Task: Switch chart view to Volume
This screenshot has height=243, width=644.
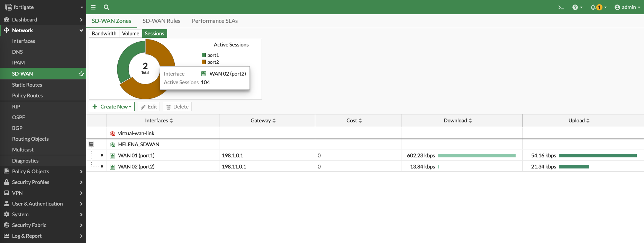Action: (x=130, y=34)
